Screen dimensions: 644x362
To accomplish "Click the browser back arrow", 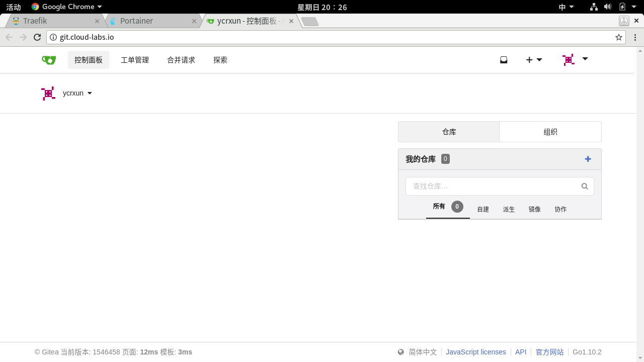I will point(9,37).
